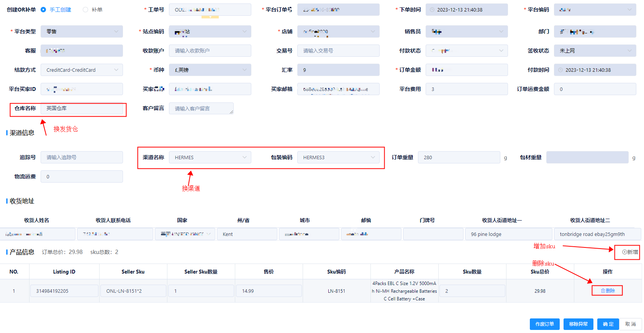This screenshot has width=644, height=333.
Task: Click the clock icon in 付款时间 field
Action: pos(560,70)
